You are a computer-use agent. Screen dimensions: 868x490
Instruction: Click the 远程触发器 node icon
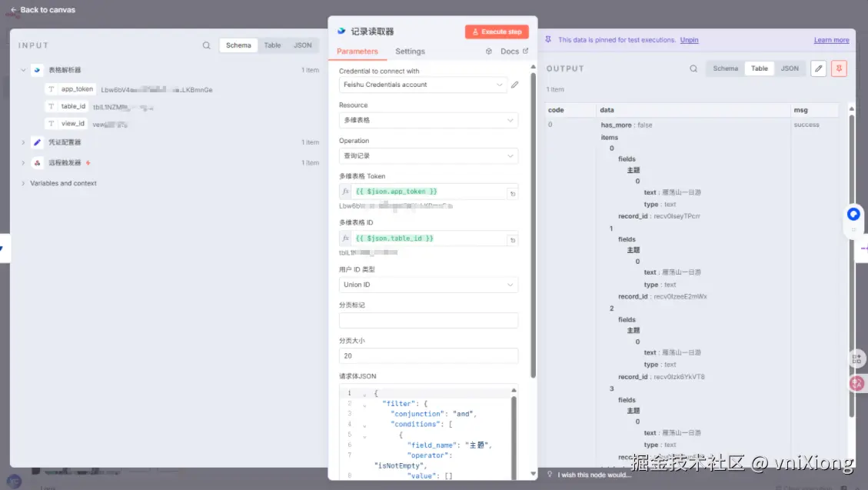[37, 163]
